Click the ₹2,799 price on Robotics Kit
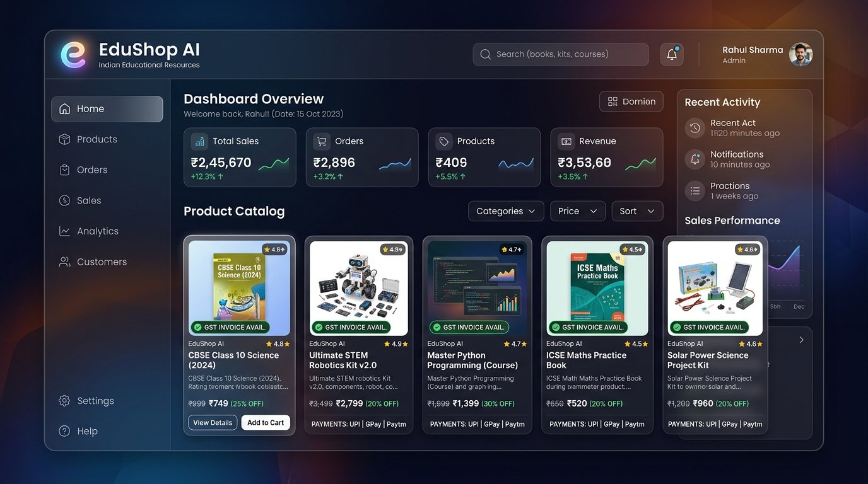The height and width of the screenshot is (484, 868). click(349, 403)
